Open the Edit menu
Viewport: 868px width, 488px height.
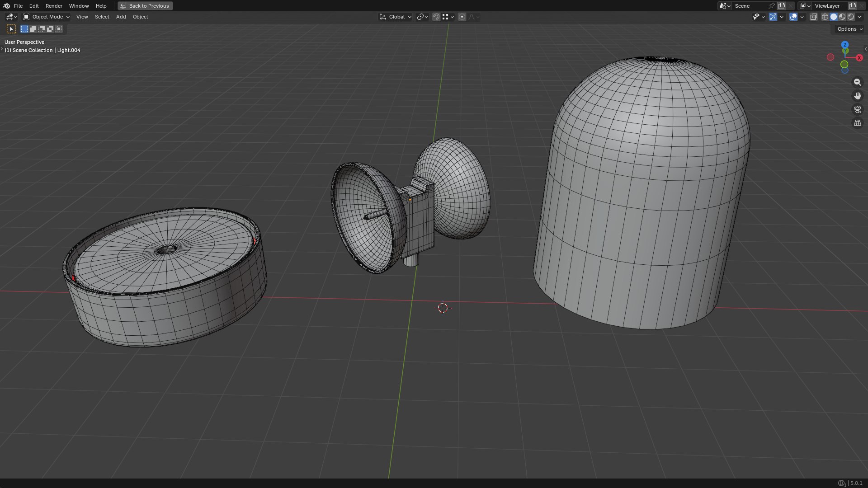click(x=34, y=6)
